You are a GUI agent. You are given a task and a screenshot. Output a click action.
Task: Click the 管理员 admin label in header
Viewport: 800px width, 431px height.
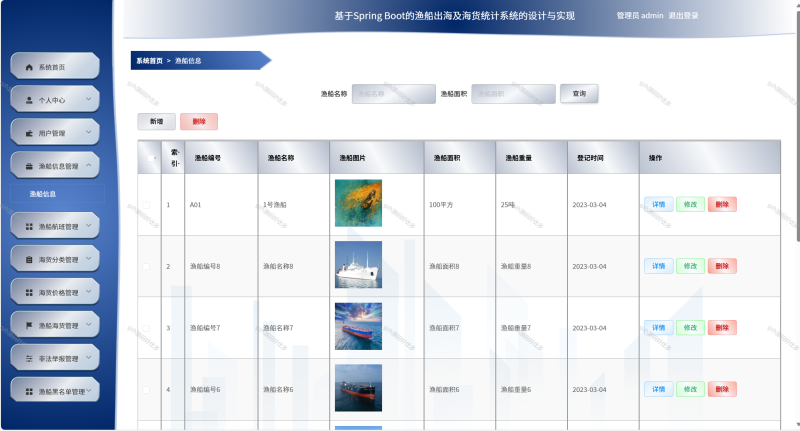pyautogui.click(x=640, y=16)
